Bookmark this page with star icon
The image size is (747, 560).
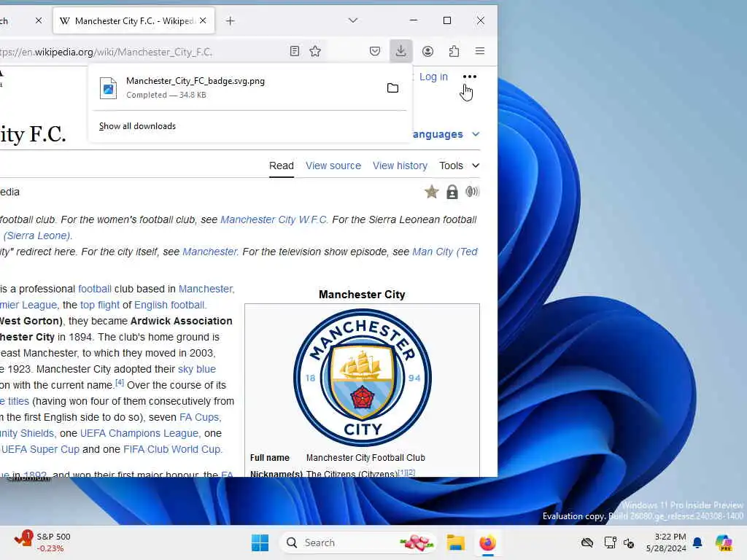point(315,51)
